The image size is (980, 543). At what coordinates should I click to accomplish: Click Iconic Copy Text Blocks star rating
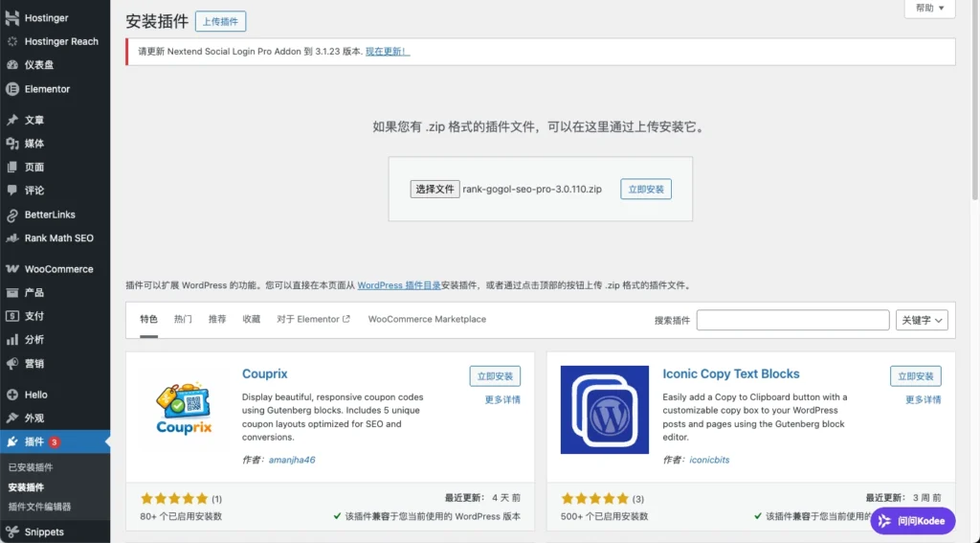pyautogui.click(x=594, y=499)
